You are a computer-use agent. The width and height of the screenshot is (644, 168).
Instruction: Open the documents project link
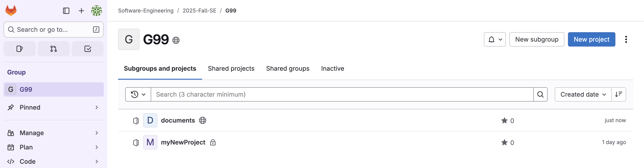178,121
